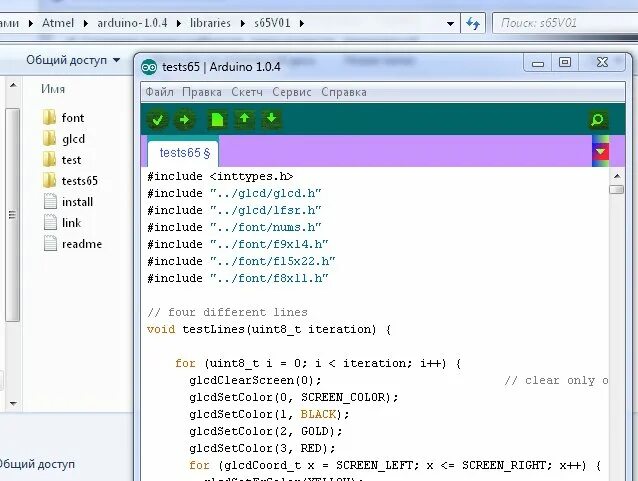Click the line including ../glcd/lfsr.h
Screen dimensions: 638x481
(x=234, y=210)
